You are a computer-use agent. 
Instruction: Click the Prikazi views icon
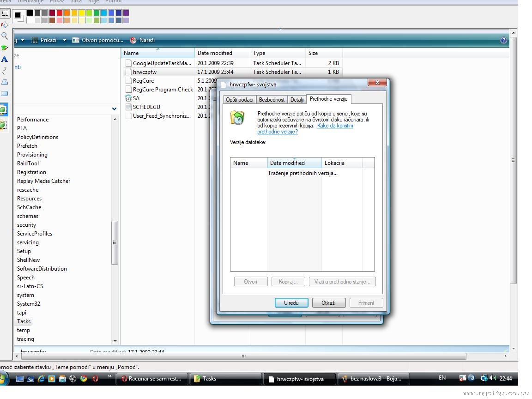[34, 40]
